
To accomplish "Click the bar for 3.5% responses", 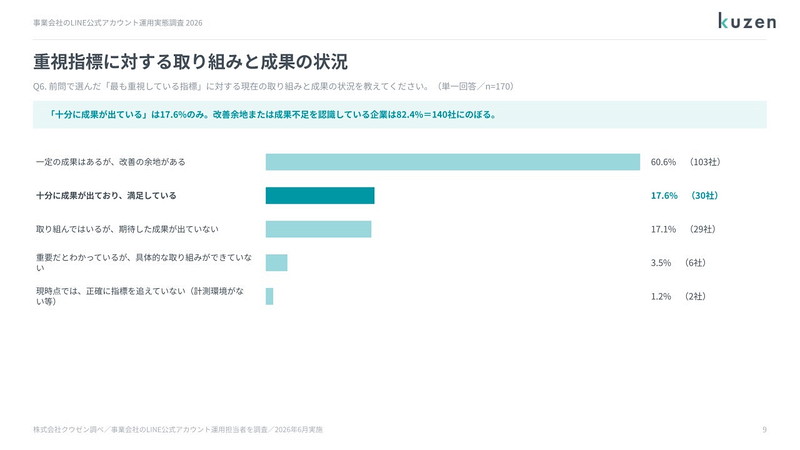I will pos(277,263).
